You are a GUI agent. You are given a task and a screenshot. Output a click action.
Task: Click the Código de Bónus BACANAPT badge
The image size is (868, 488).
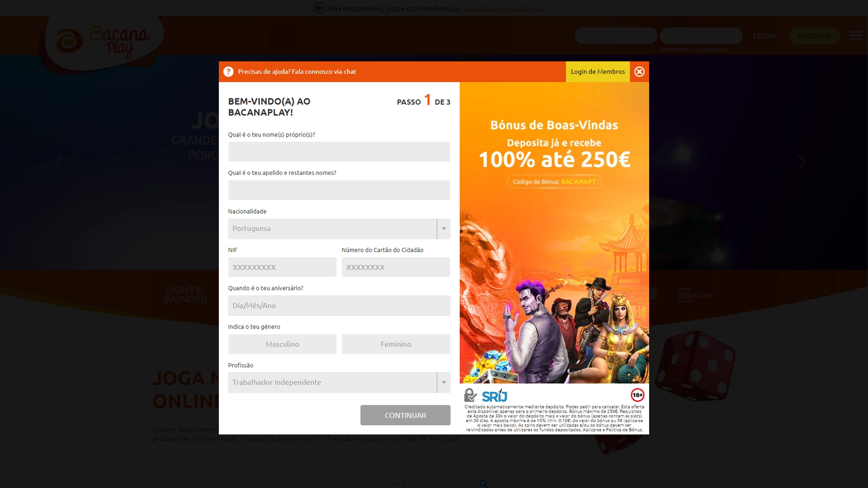coord(554,182)
